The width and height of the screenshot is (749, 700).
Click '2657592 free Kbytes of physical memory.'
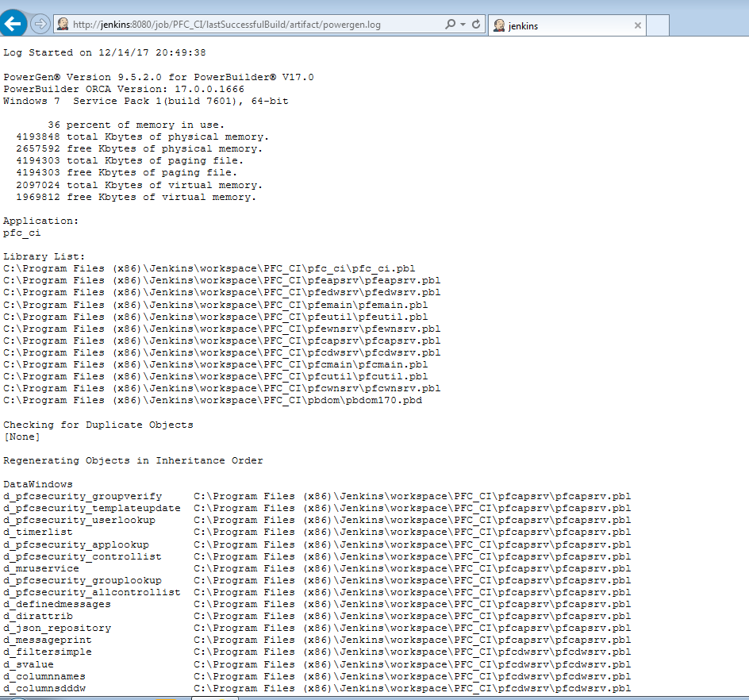[x=139, y=148]
